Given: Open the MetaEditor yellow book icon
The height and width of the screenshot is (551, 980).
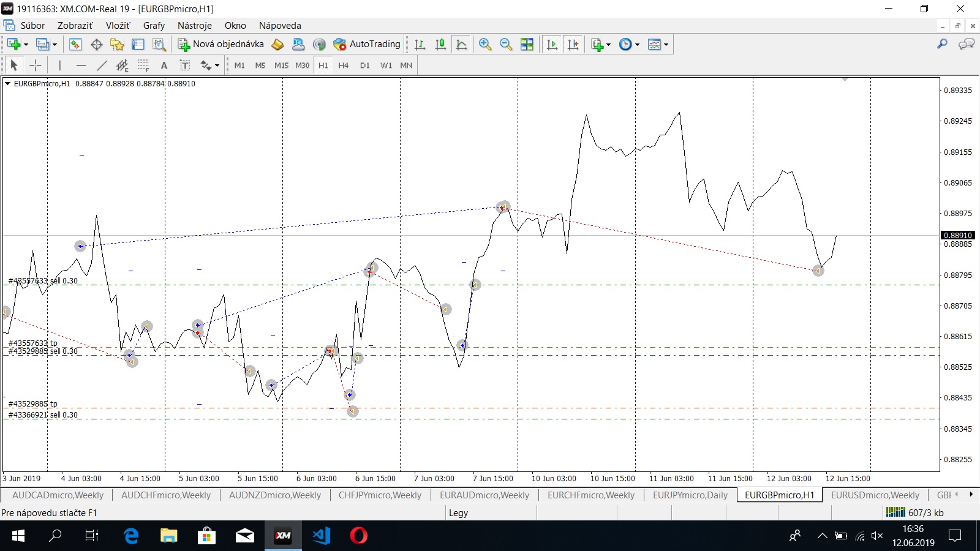Looking at the screenshot, I should coord(277,44).
